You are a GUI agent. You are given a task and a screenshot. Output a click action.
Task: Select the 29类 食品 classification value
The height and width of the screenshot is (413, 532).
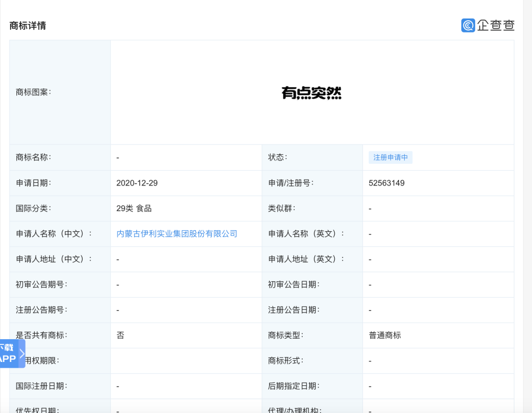tap(134, 208)
